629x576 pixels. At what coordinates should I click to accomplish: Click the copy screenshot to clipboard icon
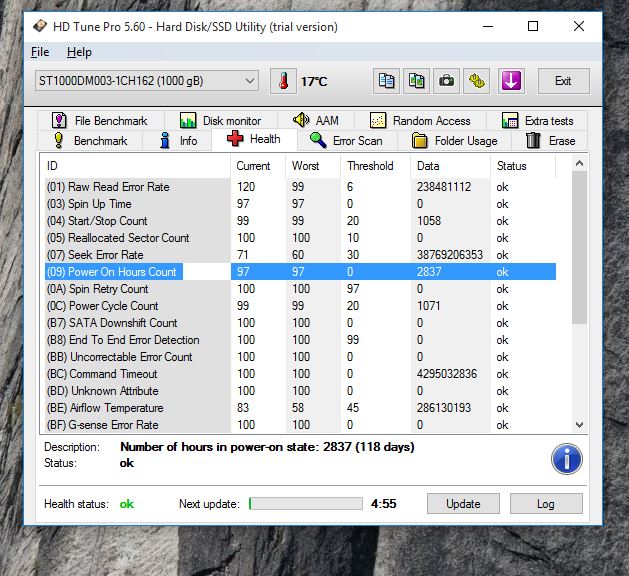tap(416, 81)
